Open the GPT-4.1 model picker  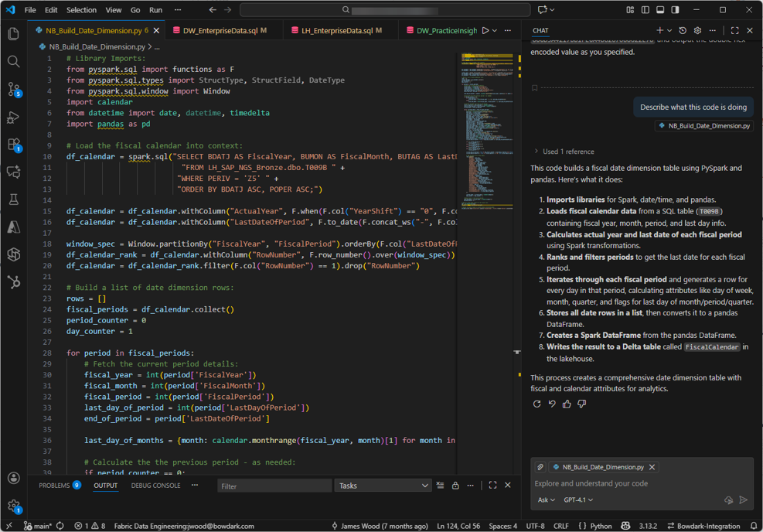pyautogui.click(x=578, y=500)
